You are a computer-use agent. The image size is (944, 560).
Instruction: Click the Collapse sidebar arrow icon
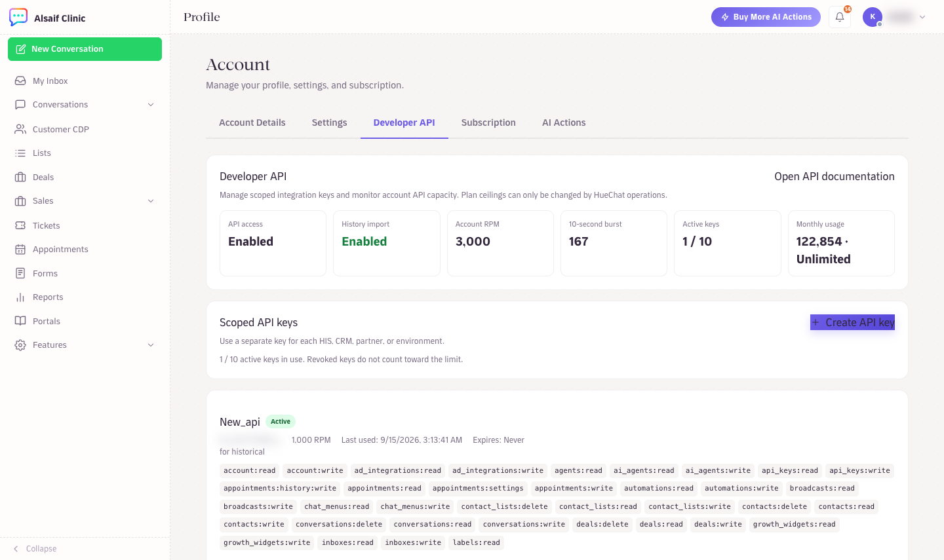tap(16, 549)
